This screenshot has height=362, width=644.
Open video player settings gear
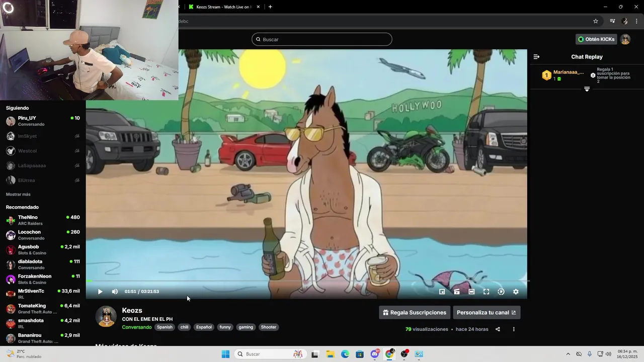[x=516, y=292]
